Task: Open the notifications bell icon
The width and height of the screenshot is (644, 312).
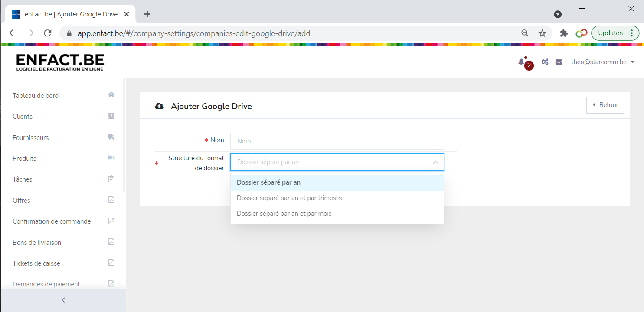Action: [521, 62]
